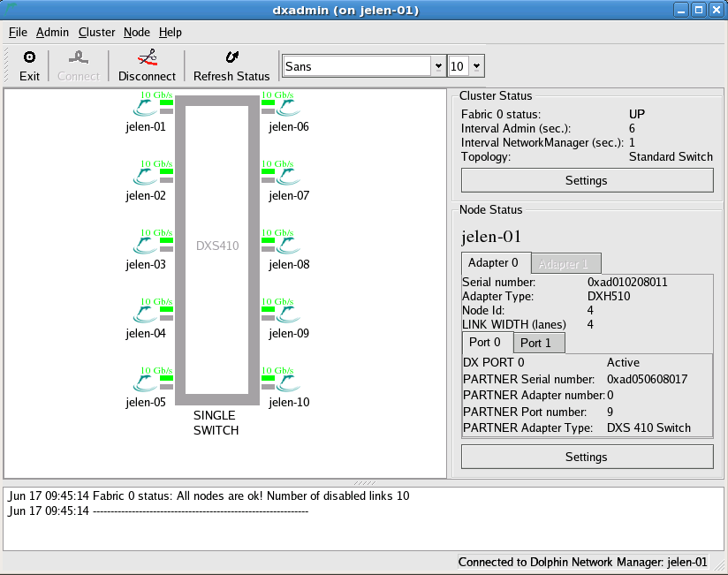The height and width of the screenshot is (575, 728).
Task: Open the Help menu
Action: [171, 33]
